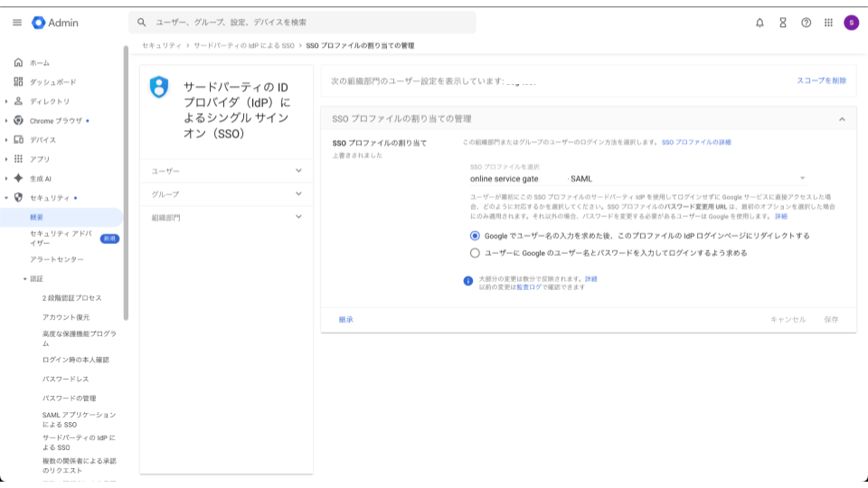This screenshot has width=868, height=488.
Task: Collapse セキュリティ in the sidebar
Action: pyautogui.click(x=6, y=198)
